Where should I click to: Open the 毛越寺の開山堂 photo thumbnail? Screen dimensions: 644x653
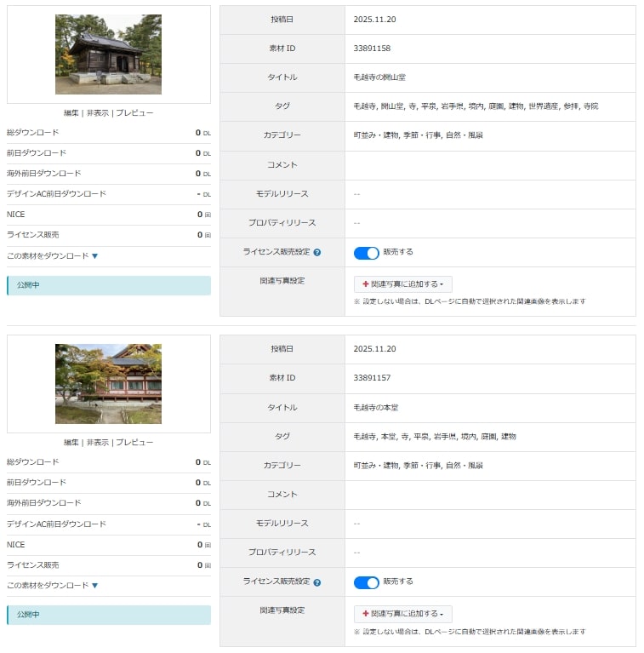108,54
